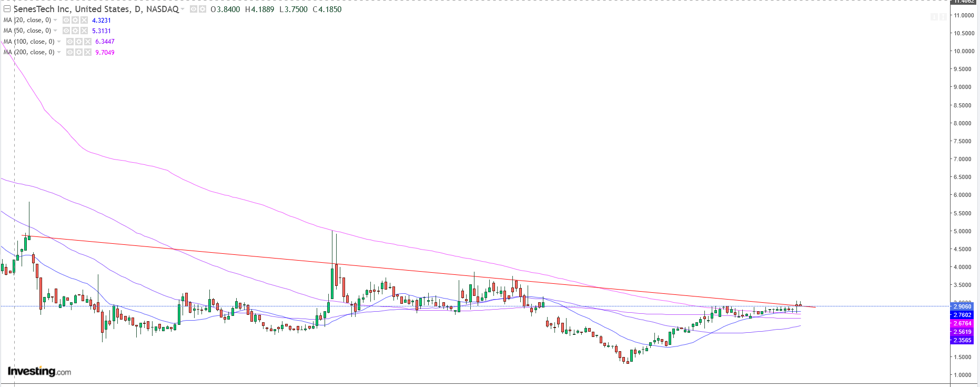Viewport: 980px width, 387px height.
Task: Open settings gear for MA 100 indicator
Action: (x=79, y=42)
